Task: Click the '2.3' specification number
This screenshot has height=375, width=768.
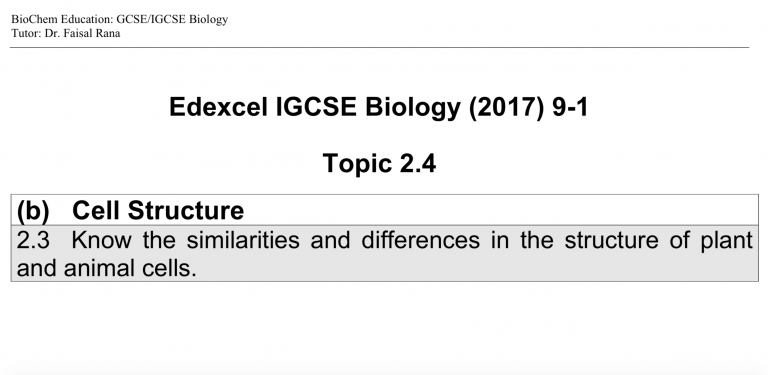Action: point(33,240)
